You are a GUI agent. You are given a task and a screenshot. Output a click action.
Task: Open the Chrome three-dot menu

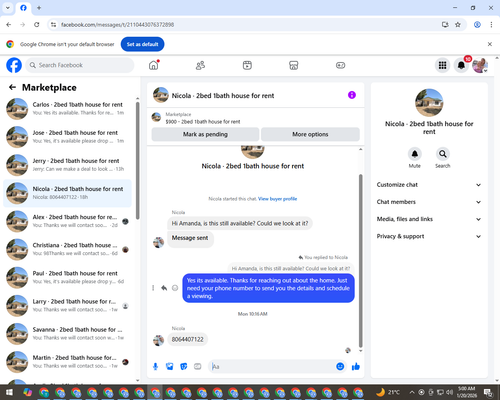point(491,24)
